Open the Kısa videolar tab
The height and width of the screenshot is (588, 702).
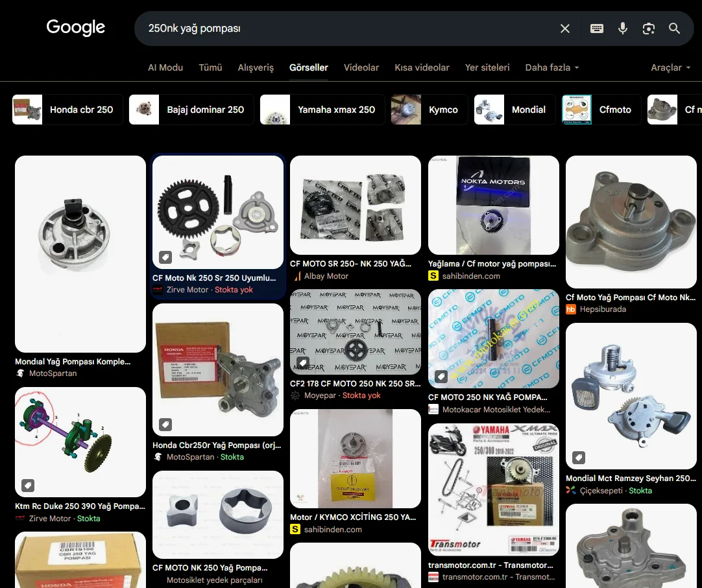[x=422, y=67]
